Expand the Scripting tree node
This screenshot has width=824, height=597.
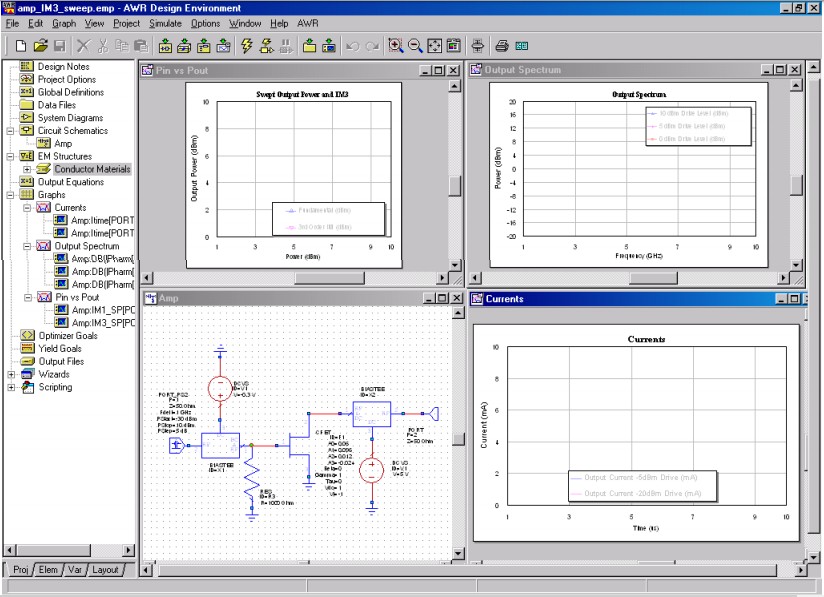tap(11, 387)
